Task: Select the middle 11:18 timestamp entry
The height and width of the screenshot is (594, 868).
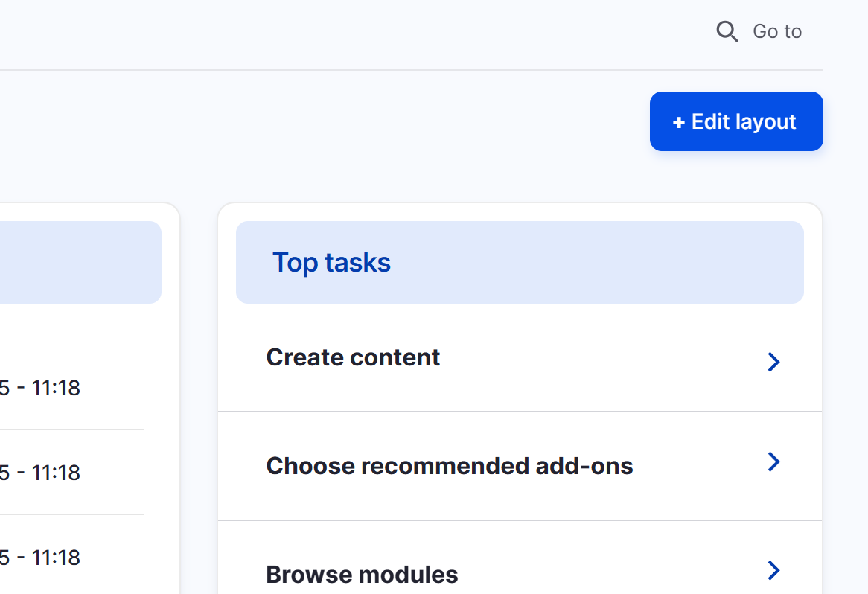Action: pos(40,473)
